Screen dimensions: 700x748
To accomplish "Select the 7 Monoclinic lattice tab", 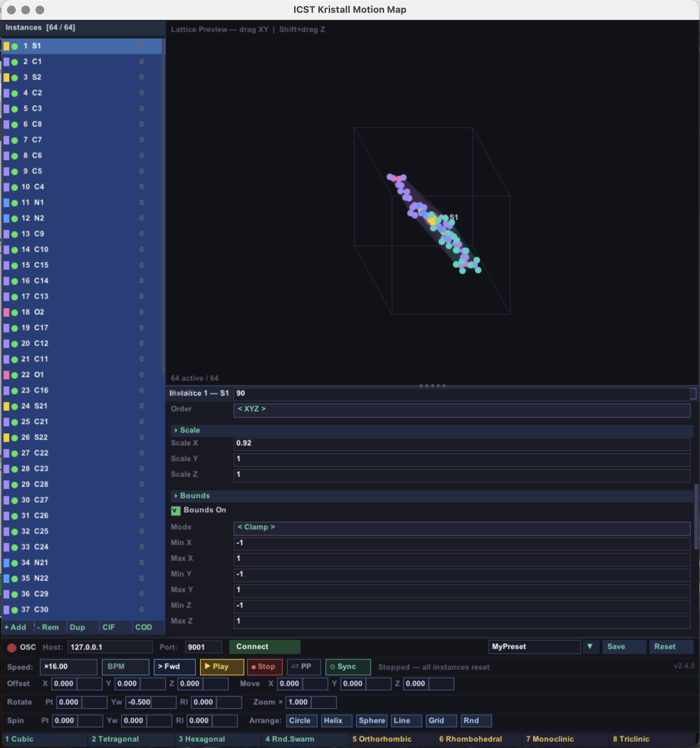I will [565, 739].
